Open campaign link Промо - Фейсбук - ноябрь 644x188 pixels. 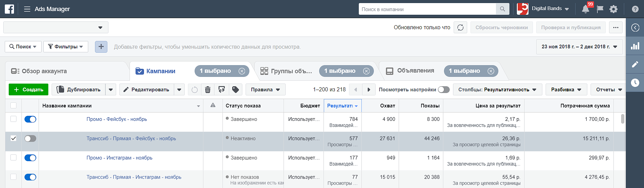[117, 119]
